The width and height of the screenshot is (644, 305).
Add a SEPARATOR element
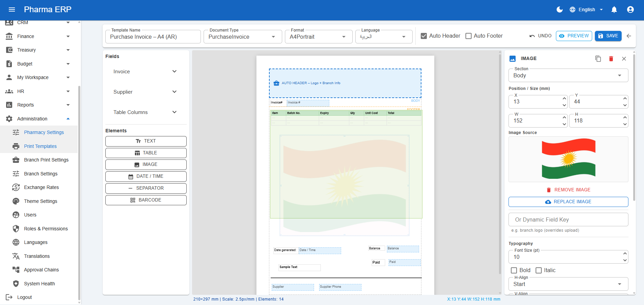[146, 188]
